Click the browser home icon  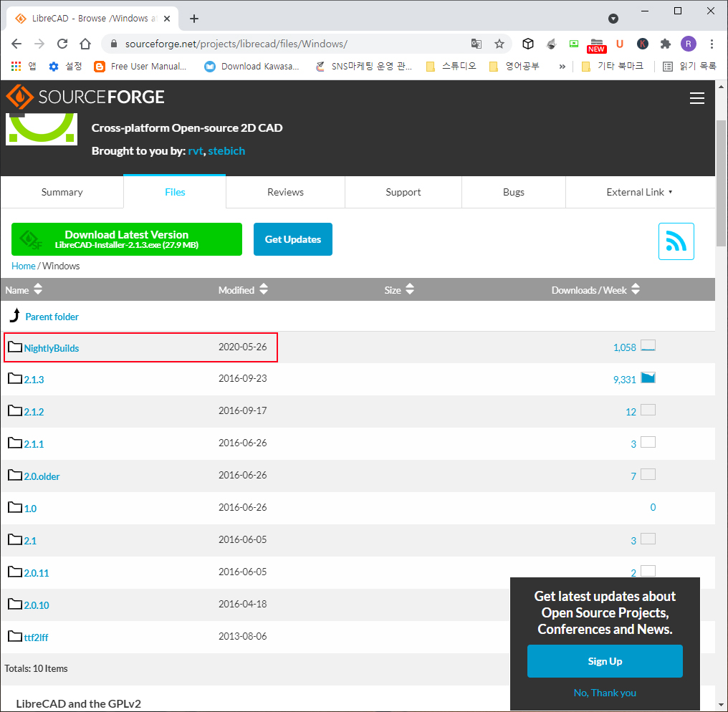click(85, 44)
